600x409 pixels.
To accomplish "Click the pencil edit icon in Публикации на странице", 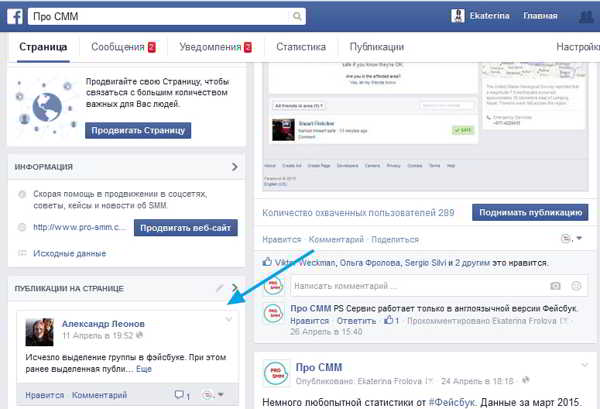I will (x=219, y=288).
